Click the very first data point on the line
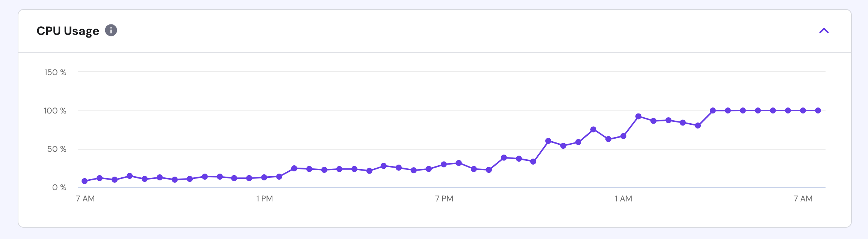This screenshot has height=239, width=868. click(85, 181)
